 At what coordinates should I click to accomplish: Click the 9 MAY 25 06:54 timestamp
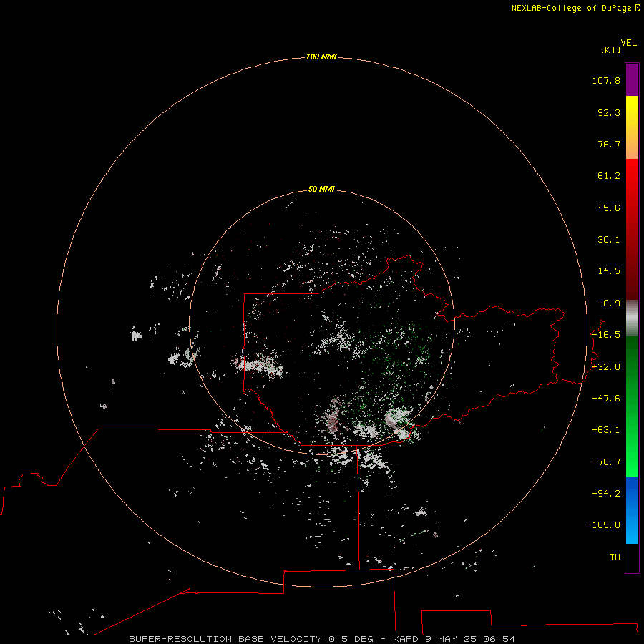coord(470,639)
